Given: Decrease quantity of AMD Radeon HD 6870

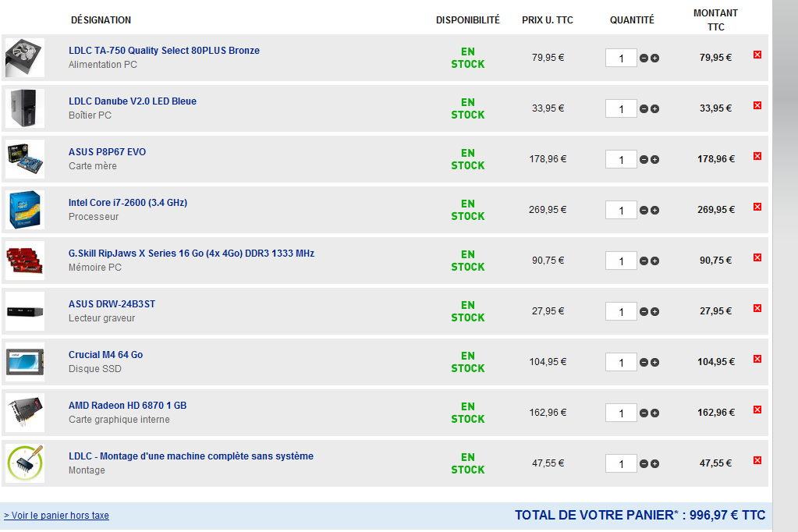Looking at the screenshot, I should pyautogui.click(x=644, y=413).
